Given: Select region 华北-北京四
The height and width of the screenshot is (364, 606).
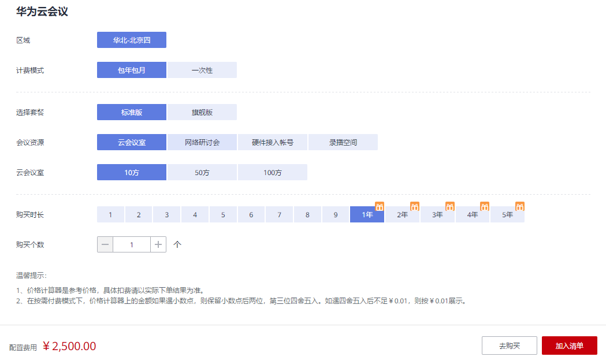Looking at the screenshot, I should pyautogui.click(x=132, y=40).
